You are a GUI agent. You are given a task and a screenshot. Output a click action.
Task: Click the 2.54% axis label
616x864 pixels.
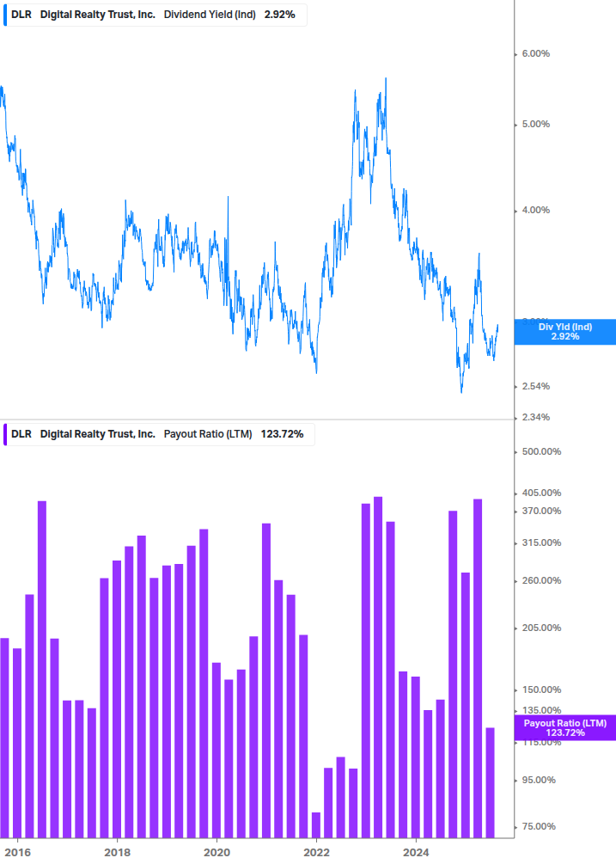[x=535, y=387]
